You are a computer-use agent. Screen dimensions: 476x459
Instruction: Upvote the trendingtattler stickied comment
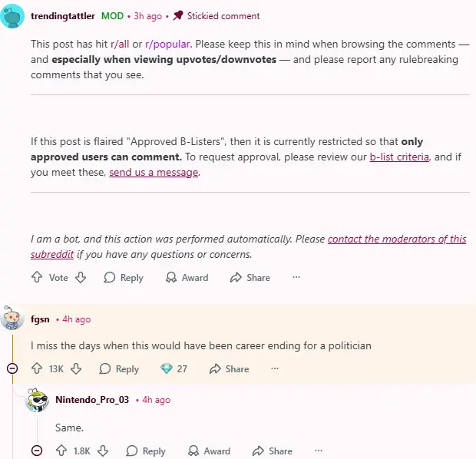(36, 277)
